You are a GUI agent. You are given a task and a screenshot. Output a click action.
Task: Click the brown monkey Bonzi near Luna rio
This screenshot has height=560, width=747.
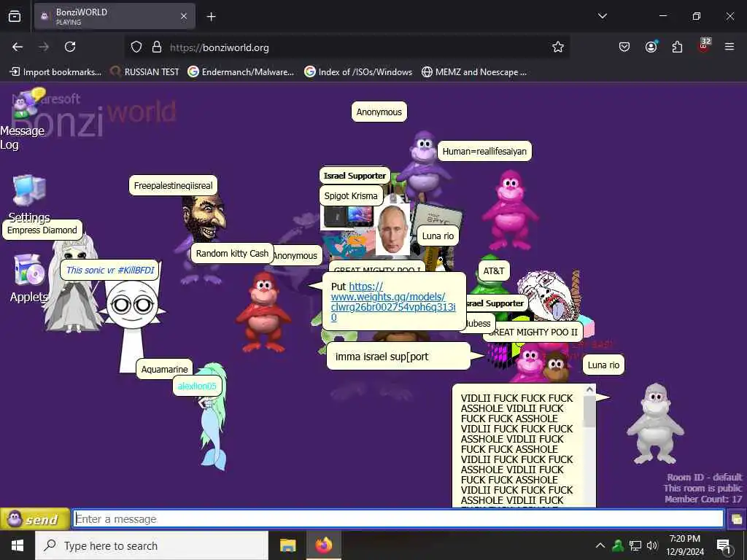(x=555, y=366)
